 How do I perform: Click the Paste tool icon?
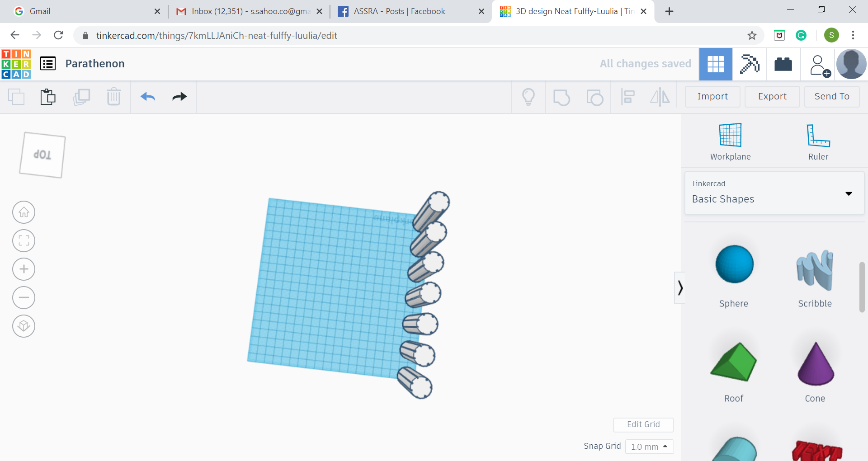pyautogui.click(x=48, y=97)
